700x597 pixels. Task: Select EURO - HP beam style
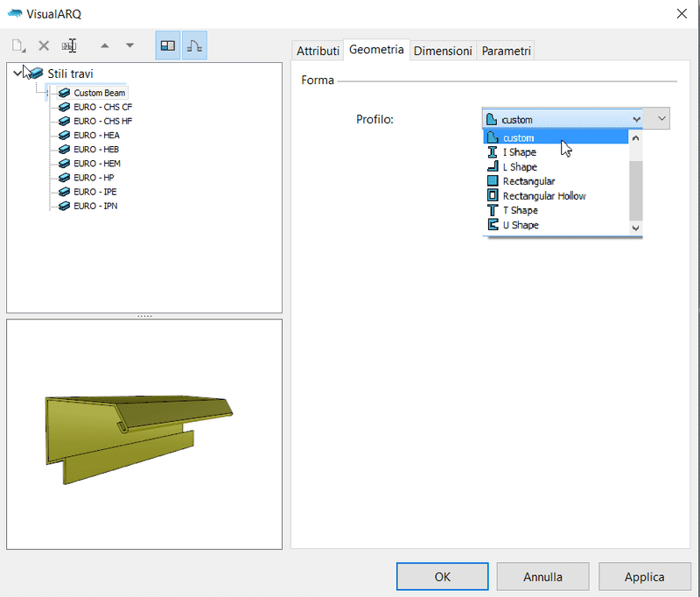pyautogui.click(x=94, y=178)
